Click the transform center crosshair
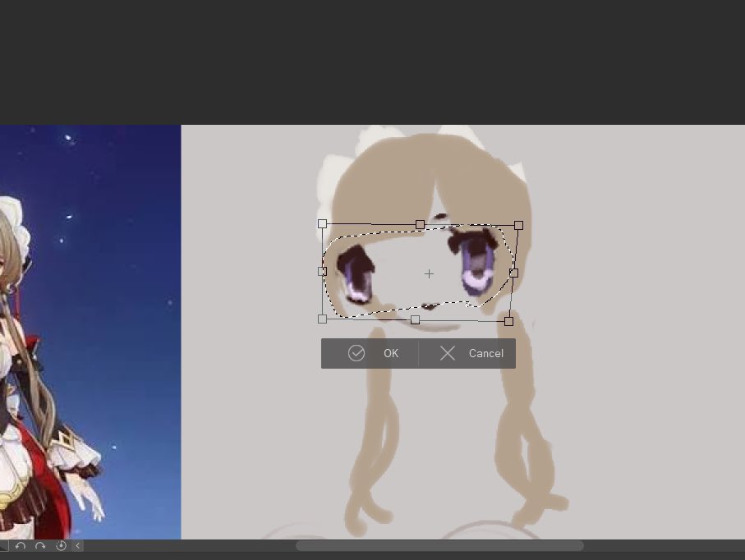This screenshot has height=560, width=745. (429, 273)
